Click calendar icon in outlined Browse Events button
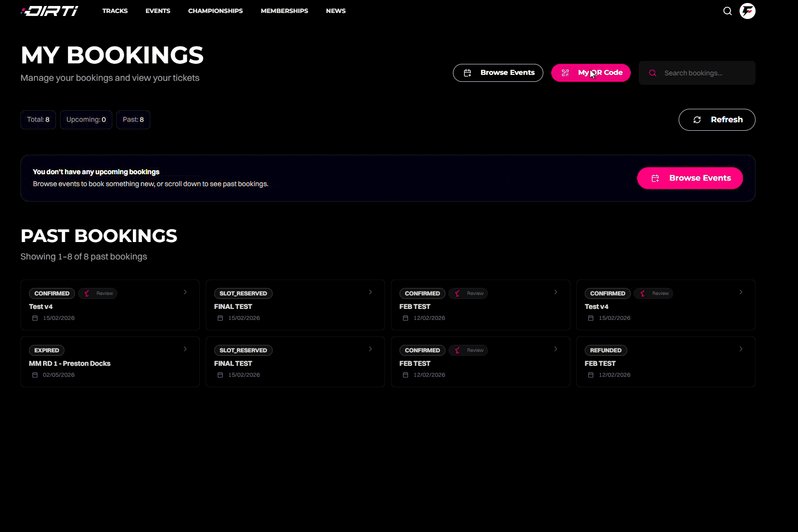This screenshot has width=798, height=532. pos(467,73)
